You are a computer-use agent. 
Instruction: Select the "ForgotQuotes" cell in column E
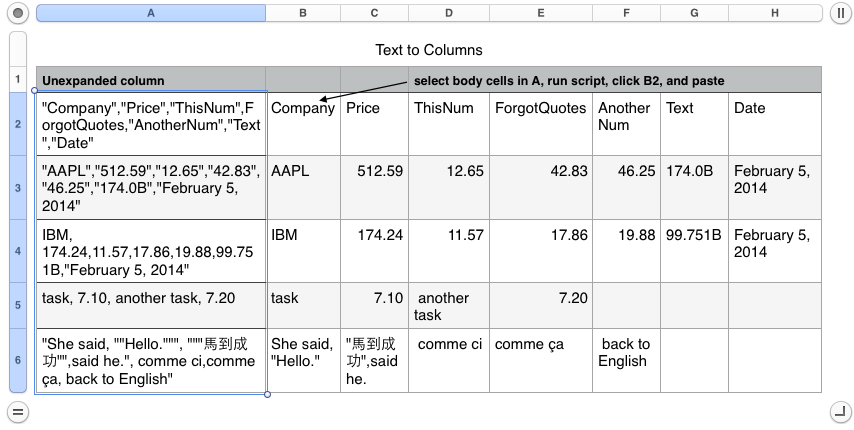coord(539,123)
